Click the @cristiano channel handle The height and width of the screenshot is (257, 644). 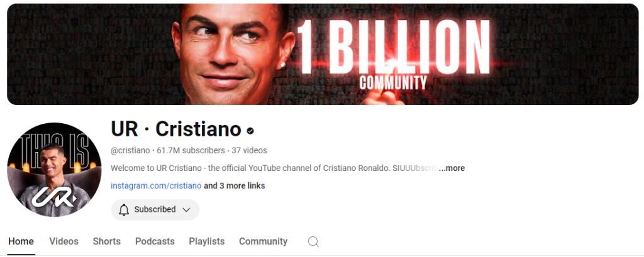(x=130, y=150)
